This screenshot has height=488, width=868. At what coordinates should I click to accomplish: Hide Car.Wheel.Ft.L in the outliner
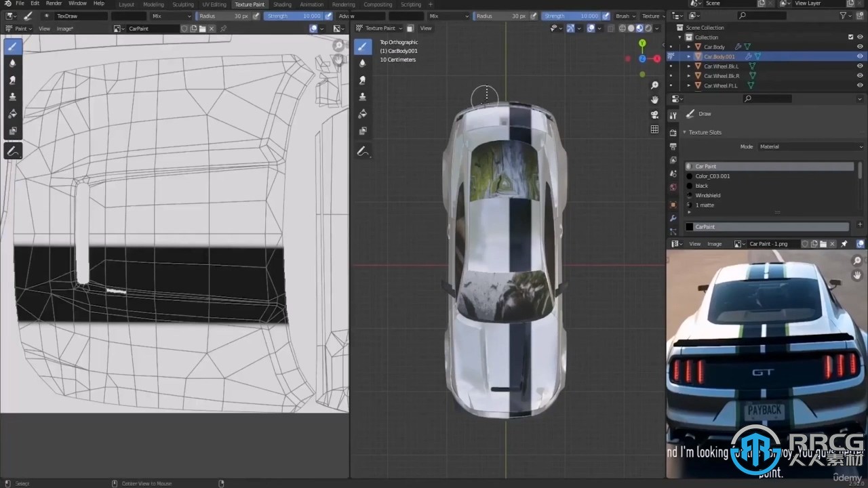click(x=860, y=85)
